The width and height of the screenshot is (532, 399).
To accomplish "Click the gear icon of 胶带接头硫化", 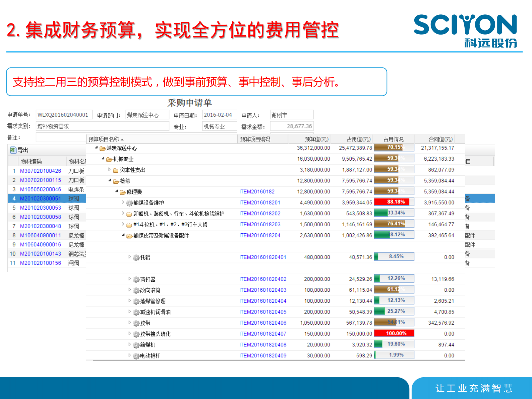I will 136,334.
